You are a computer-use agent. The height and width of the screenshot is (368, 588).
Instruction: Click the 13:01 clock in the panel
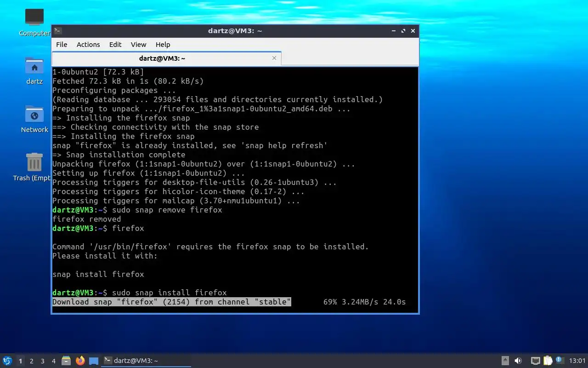(577, 361)
